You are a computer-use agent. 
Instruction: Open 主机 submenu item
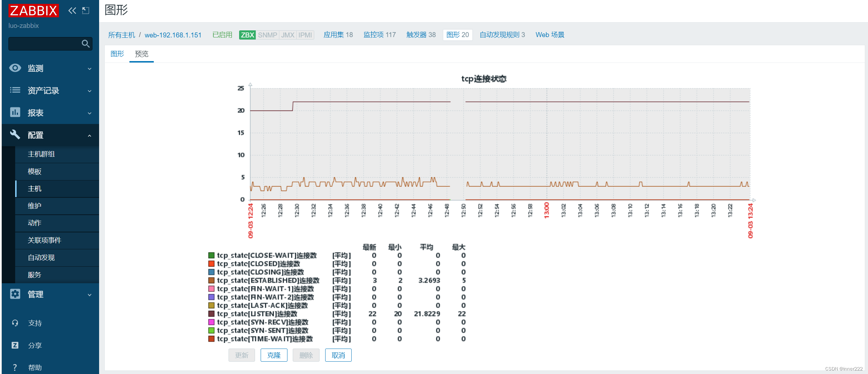point(57,189)
